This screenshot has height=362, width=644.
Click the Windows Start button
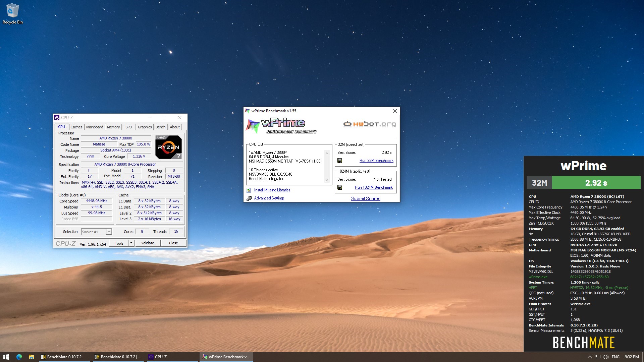click(x=6, y=357)
